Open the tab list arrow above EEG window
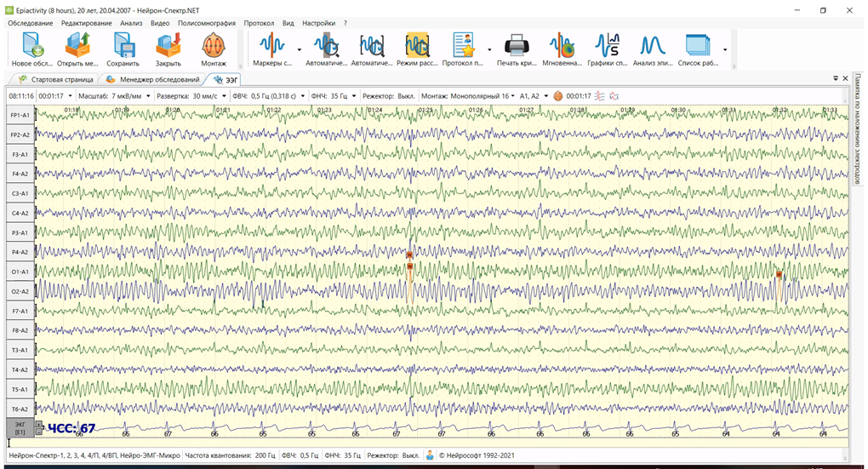Screen dimensions: 868x469 [836, 78]
